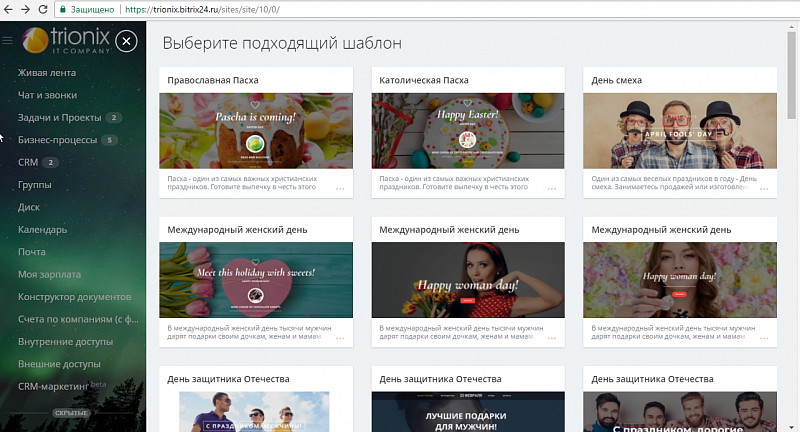The width and height of the screenshot is (800, 432).
Task: Click the Православная Пасха card title
Action: pos(213,80)
